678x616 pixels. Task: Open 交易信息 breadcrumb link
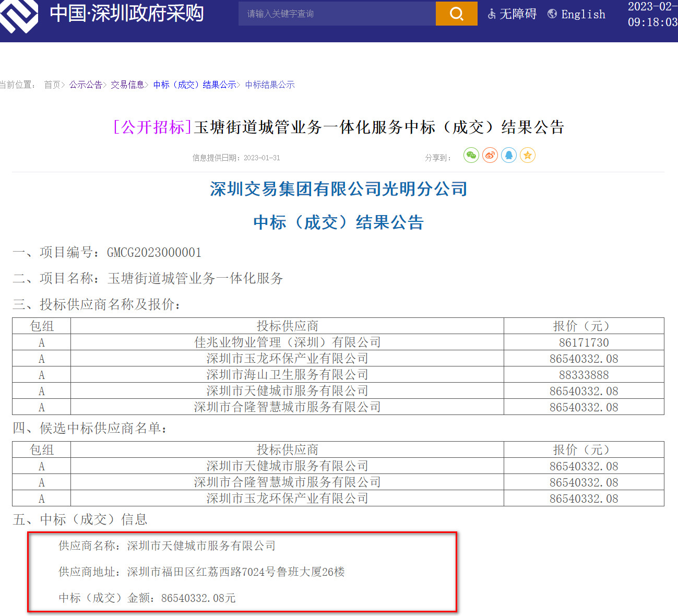[127, 85]
